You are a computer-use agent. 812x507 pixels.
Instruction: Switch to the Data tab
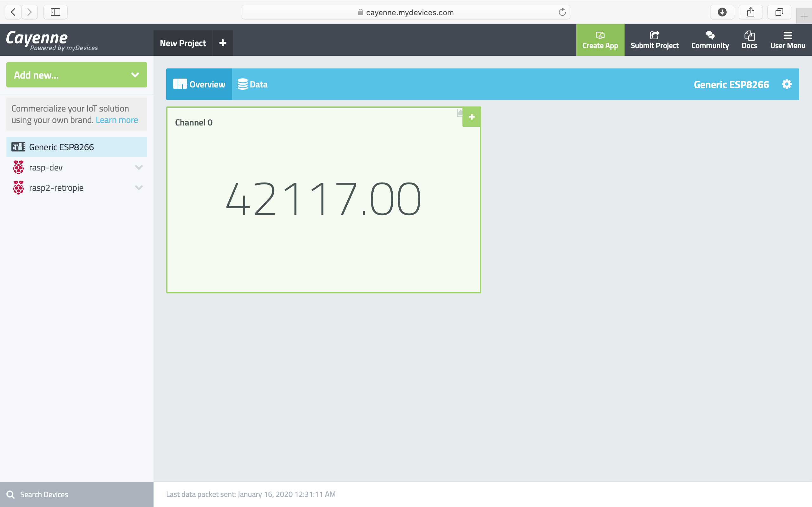point(253,85)
